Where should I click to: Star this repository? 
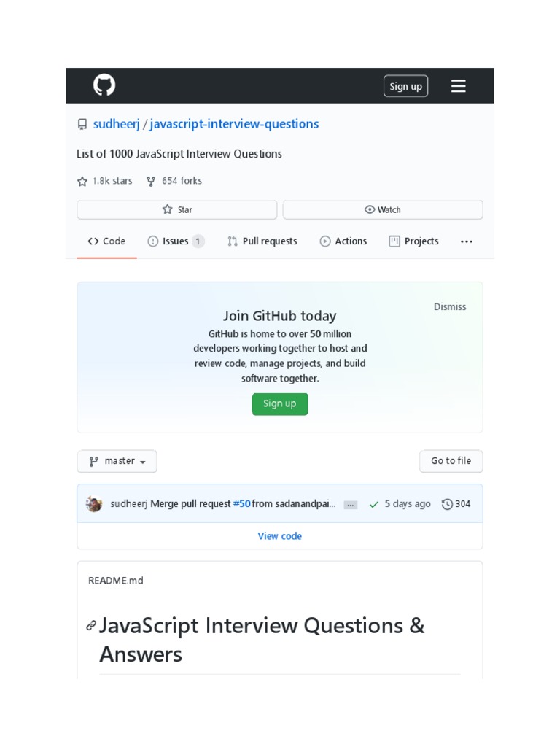tap(177, 209)
